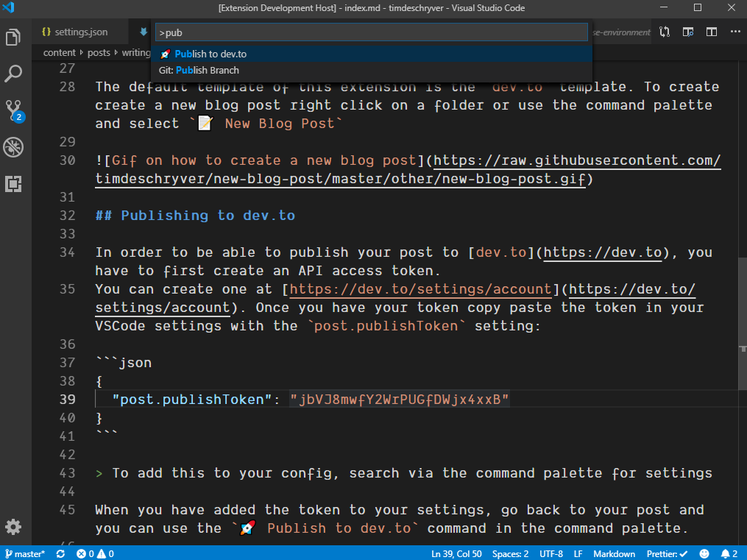Open the Search view

pos(13,74)
